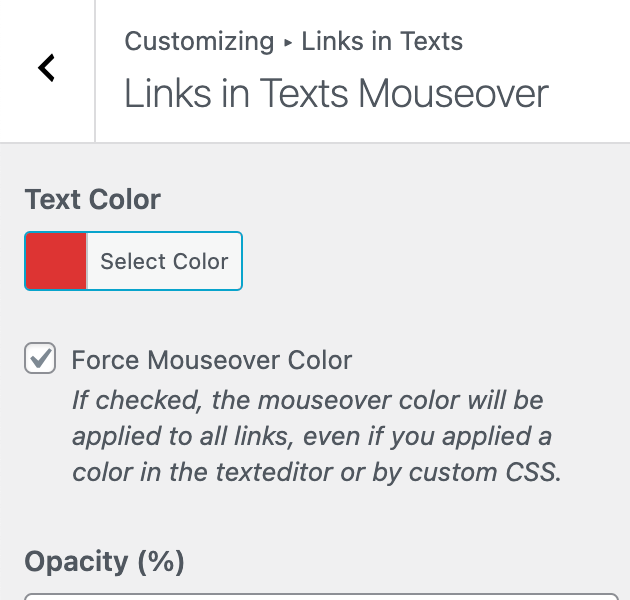Click the "(%)" in the Opacity label
Viewport: 630px width, 600px height.
click(x=162, y=561)
